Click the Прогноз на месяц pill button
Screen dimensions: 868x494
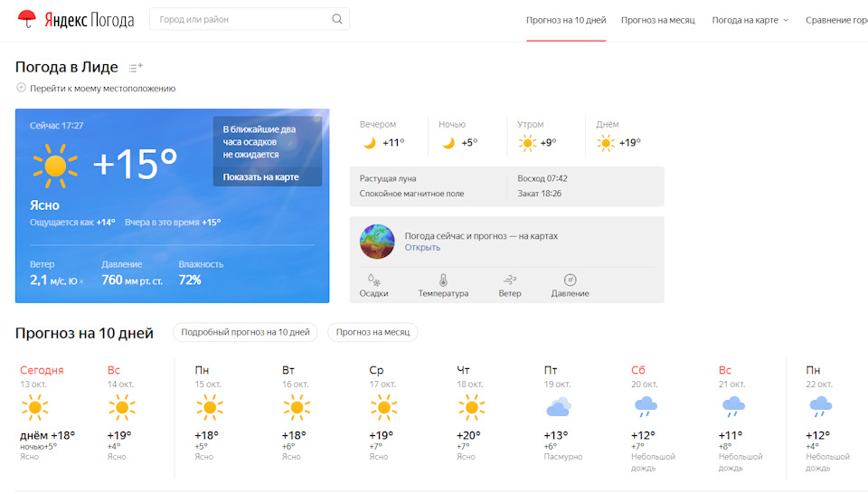373,332
